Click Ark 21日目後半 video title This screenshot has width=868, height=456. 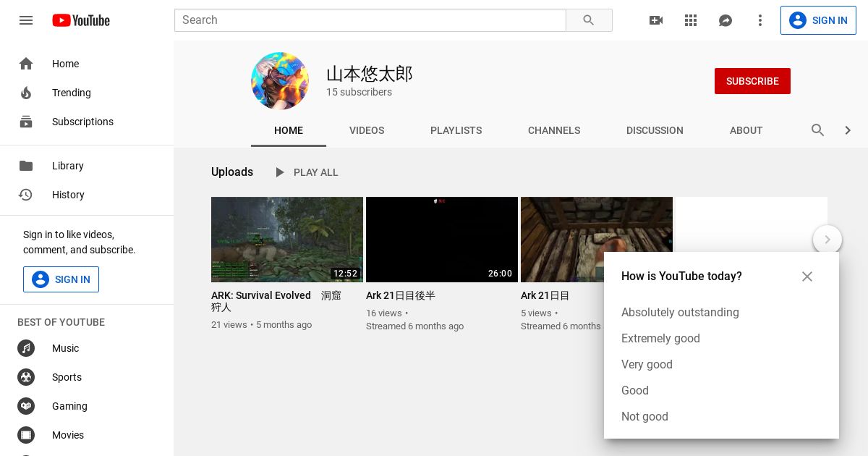point(401,295)
